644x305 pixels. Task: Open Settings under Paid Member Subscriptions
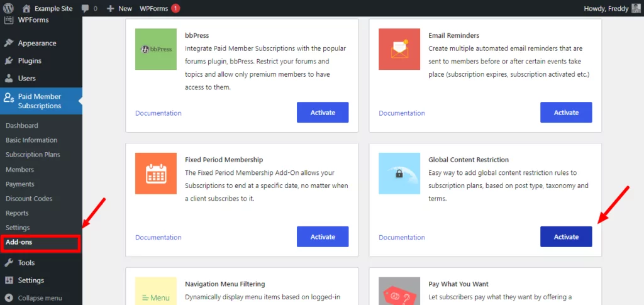point(18,228)
